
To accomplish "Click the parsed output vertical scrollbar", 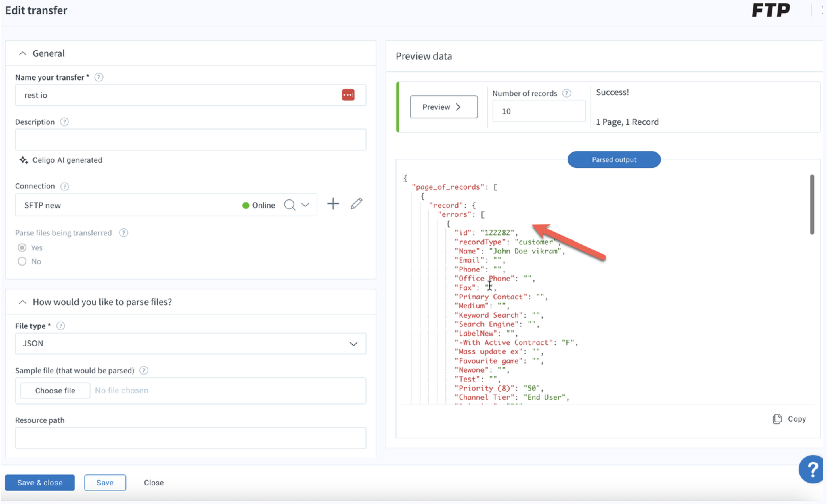I will point(812,204).
